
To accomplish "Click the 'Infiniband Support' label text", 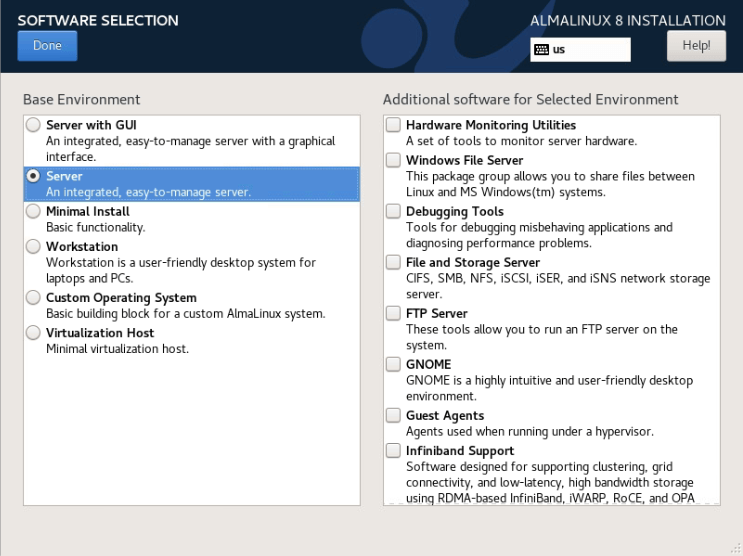I will [x=460, y=451].
